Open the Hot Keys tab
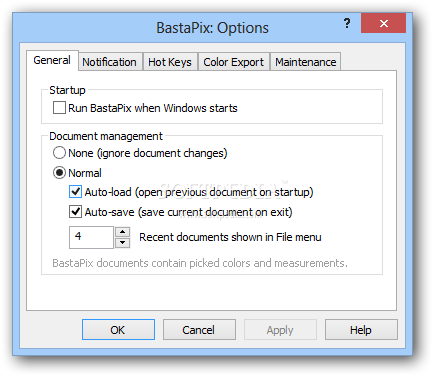This screenshot has height=376, width=433. [170, 62]
